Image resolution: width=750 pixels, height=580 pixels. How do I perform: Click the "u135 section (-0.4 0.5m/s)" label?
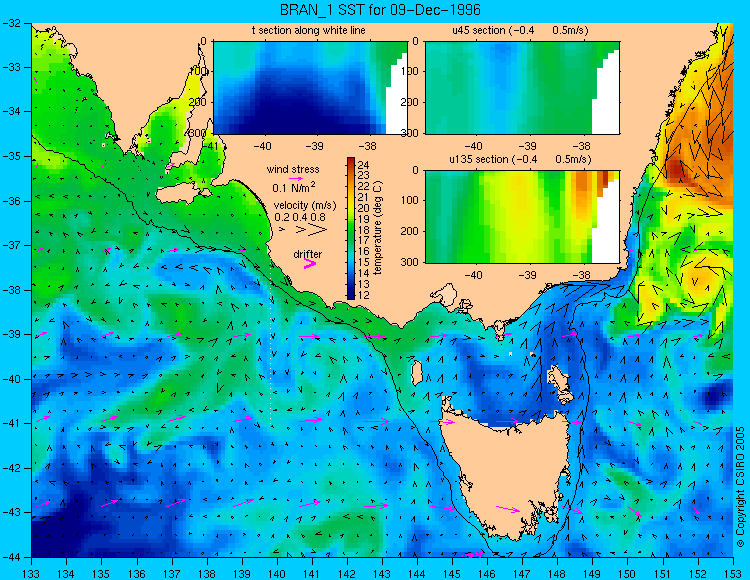[x=520, y=159]
